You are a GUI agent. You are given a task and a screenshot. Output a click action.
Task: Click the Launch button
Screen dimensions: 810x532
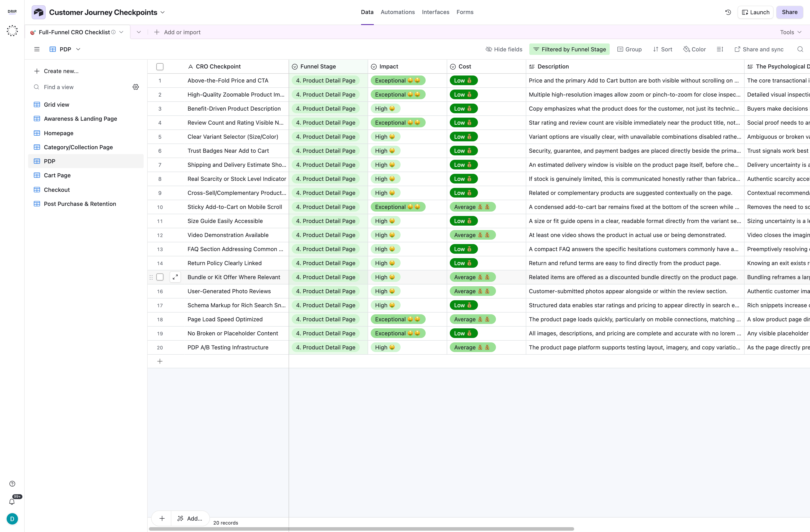[x=756, y=12]
